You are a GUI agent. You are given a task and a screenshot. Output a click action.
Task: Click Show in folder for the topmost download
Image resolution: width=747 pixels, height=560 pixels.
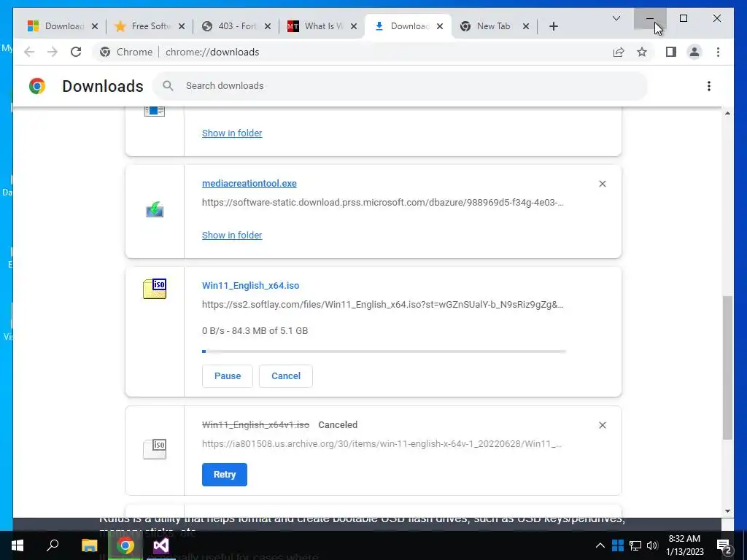click(232, 133)
